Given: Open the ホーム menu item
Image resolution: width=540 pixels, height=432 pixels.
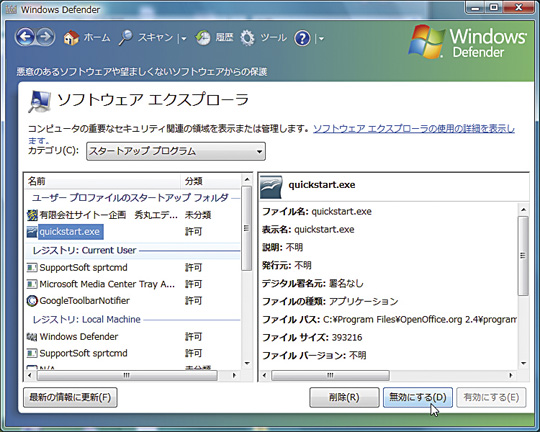Looking at the screenshot, I should (x=97, y=37).
